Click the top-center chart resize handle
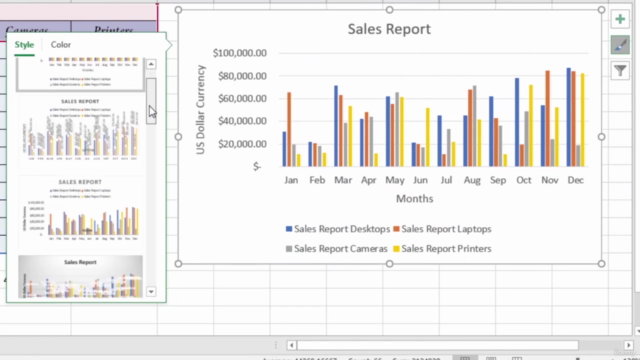The width and height of the screenshot is (640, 360). point(389,10)
